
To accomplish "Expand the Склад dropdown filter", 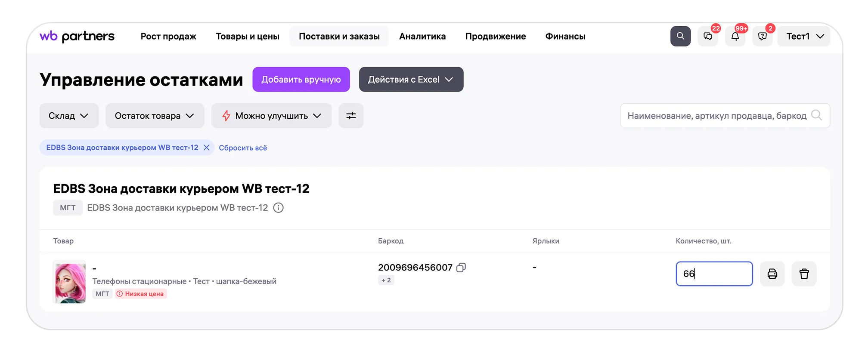I will [69, 116].
